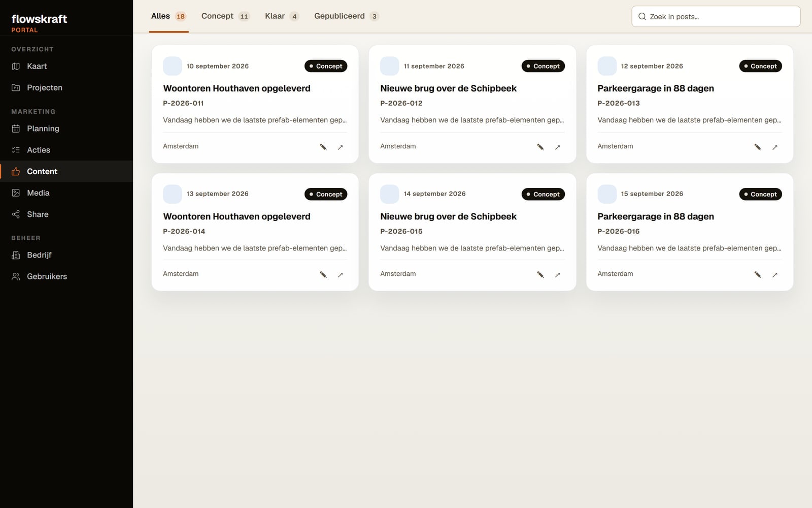The height and width of the screenshot is (508, 812).
Task: Click the Media image icon
Action: point(16,193)
